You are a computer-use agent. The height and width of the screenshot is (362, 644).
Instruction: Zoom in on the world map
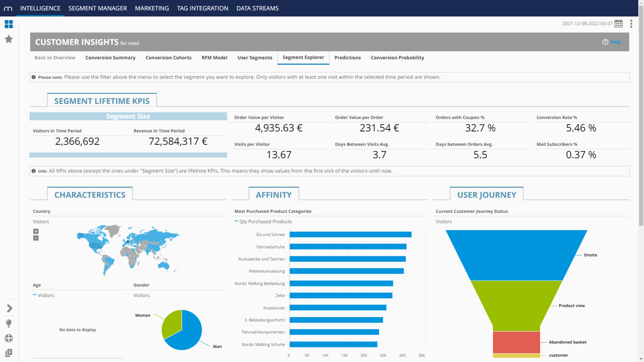tap(35, 231)
